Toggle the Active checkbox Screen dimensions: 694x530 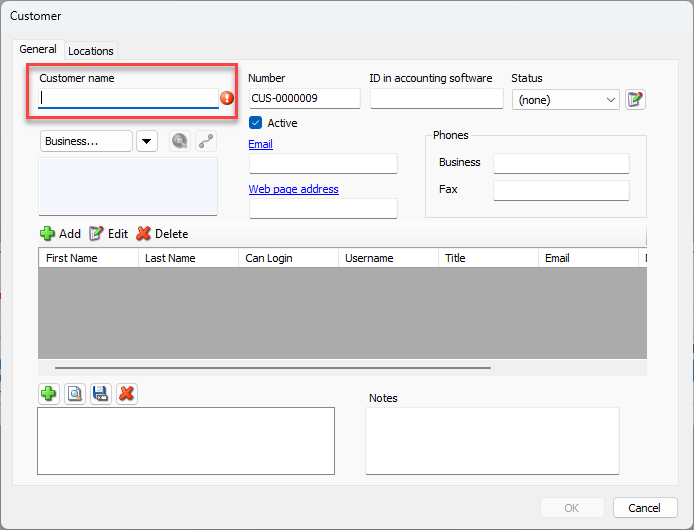coord(256,123)
